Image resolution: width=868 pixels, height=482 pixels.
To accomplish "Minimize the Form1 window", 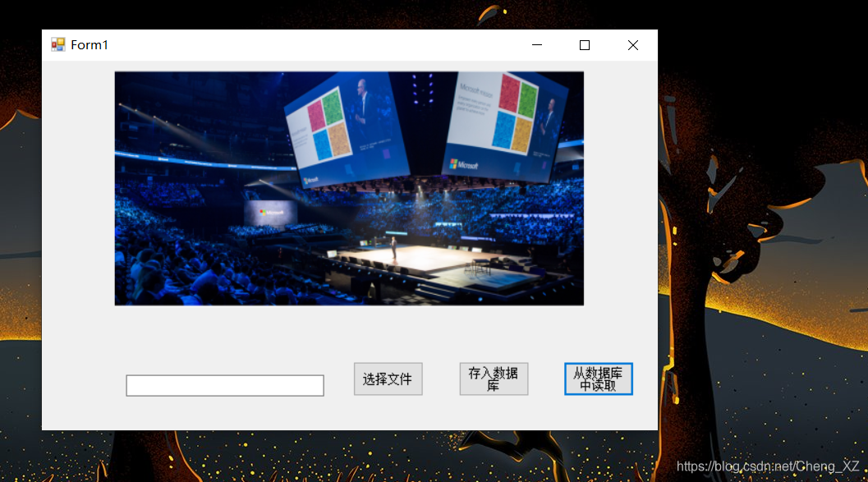I will click(x=537, y=45).
